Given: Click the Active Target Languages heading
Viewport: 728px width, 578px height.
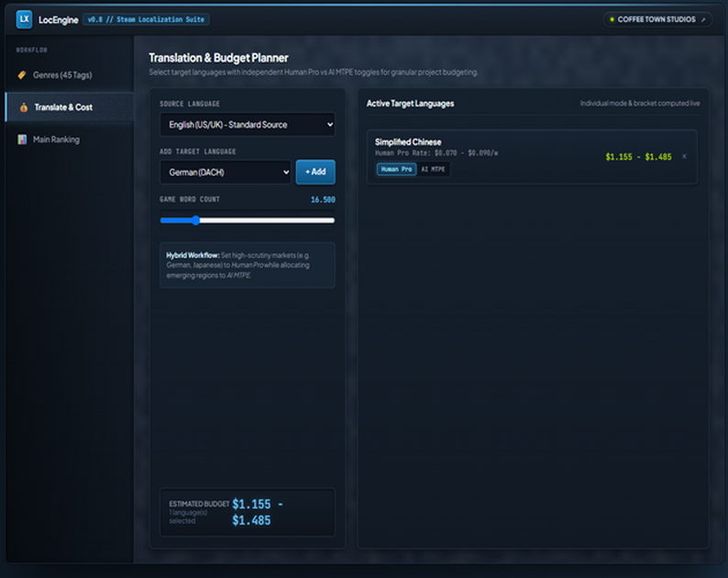Looking at the screenshot, I should click(x=411, y=103).
